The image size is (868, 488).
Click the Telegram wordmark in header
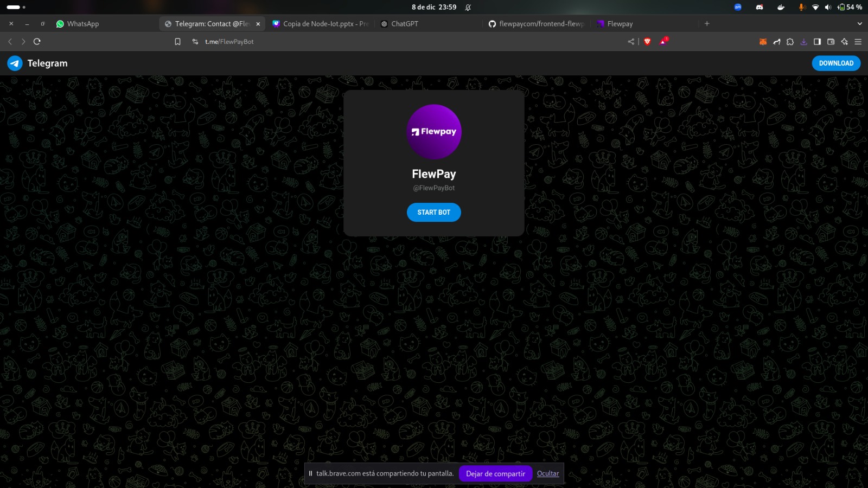pyautogui.click(x=48, y=63)
